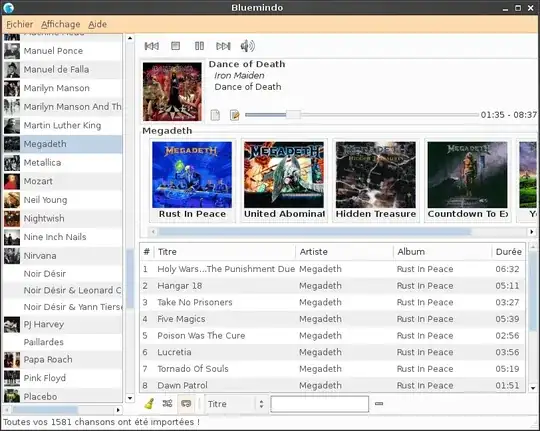
Task: Skip to the previous track
Action: tap(152, 46)
